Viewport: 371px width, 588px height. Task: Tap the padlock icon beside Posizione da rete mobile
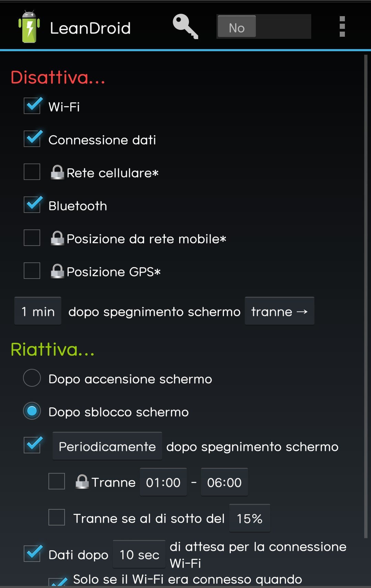click(x=57, y=238)
